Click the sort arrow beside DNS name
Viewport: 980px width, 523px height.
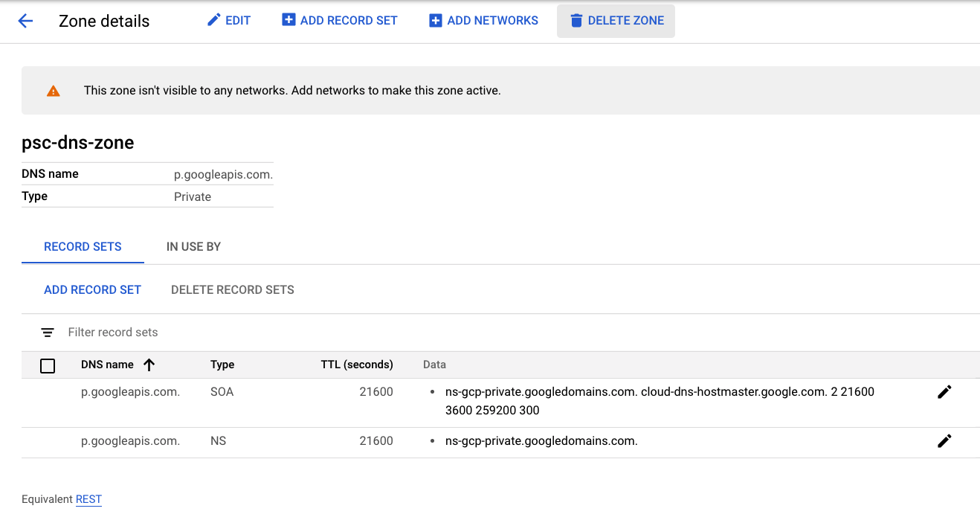point(149,365)
